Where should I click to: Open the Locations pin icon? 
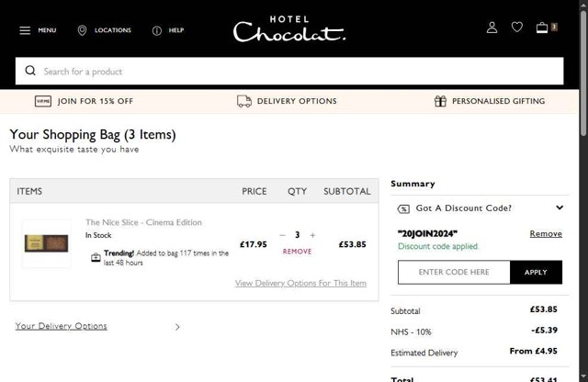(82, 30)
